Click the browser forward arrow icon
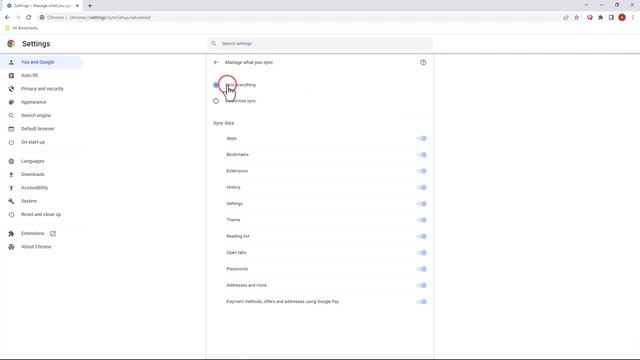640x360 pixels. coord(18,18)
